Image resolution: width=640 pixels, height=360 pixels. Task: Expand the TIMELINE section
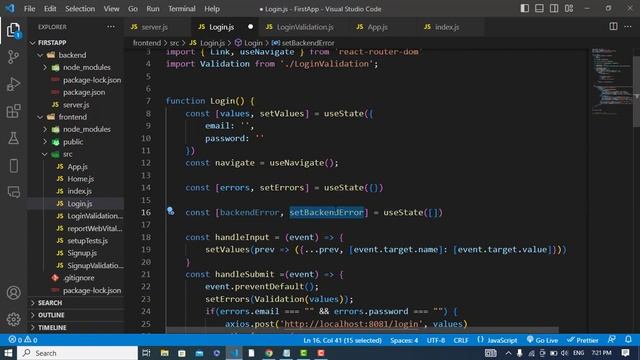point(76,327)
